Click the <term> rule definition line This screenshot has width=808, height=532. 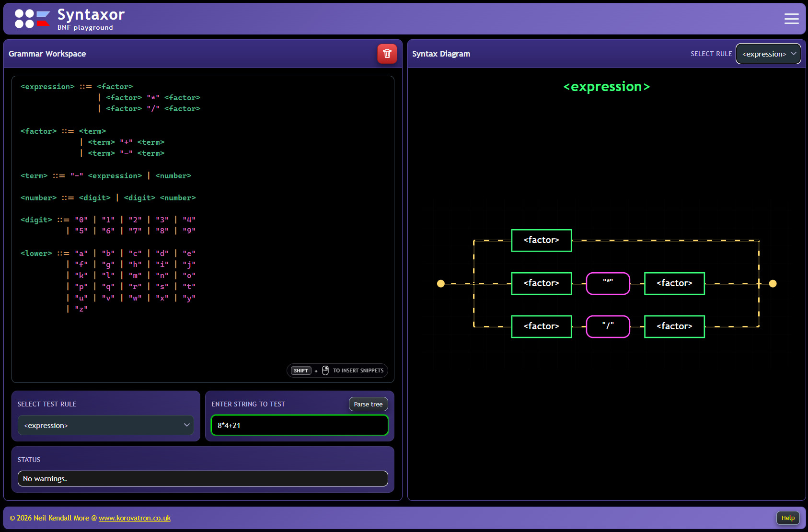click(106, 176)
